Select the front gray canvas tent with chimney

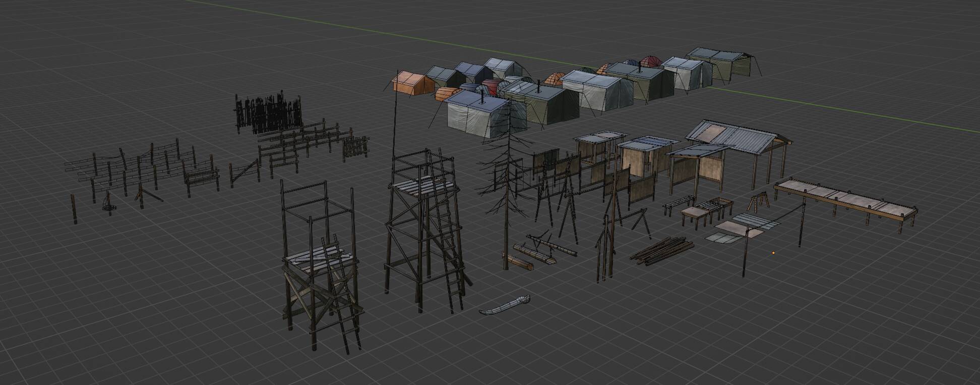pos(476,115)
